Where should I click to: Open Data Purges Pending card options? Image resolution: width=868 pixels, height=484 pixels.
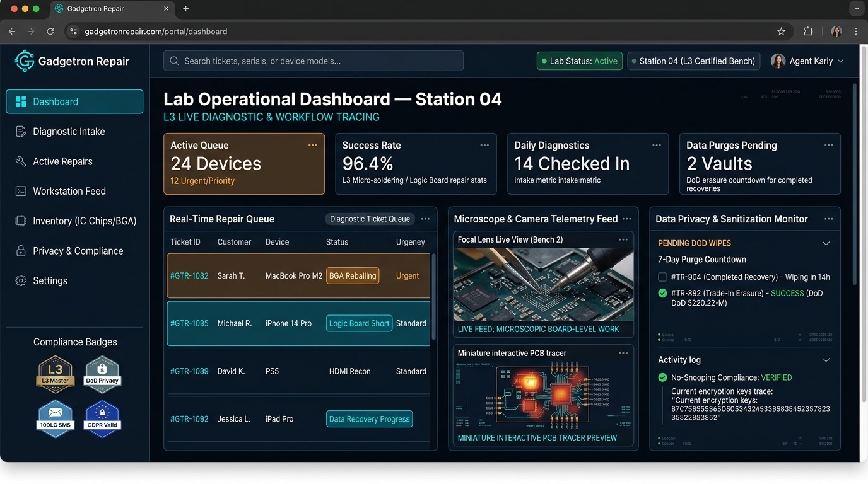[829, 145]
